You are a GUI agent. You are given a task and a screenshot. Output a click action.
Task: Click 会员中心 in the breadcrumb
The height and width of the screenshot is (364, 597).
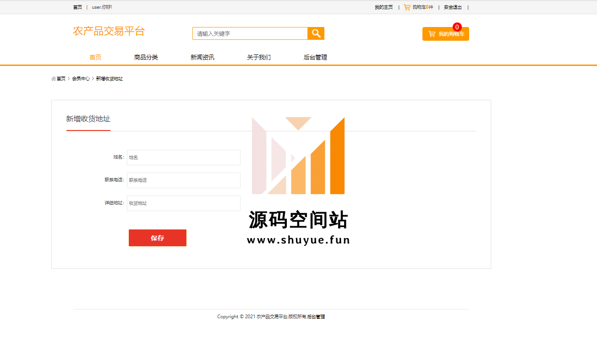pyautogui.click(x=81, y=79)
